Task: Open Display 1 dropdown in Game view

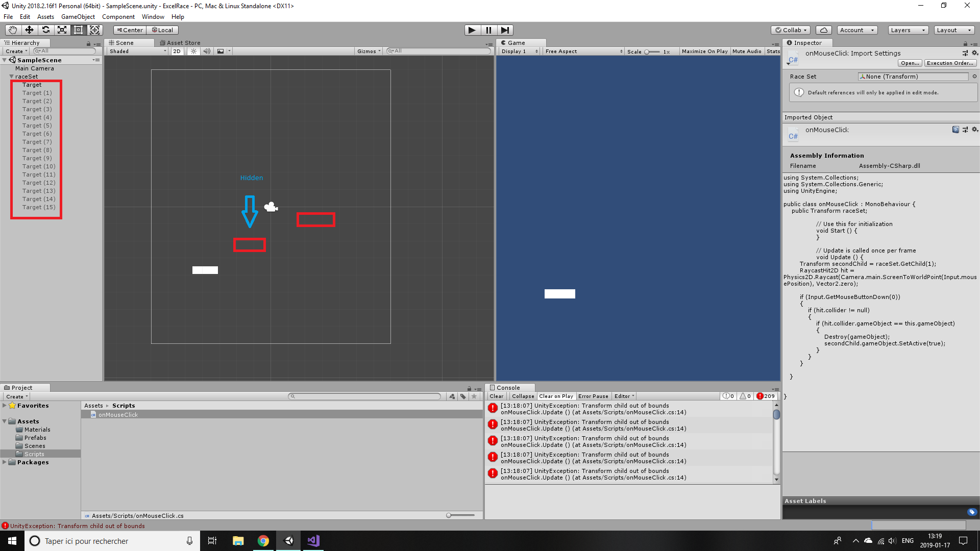Action: tap(519, 51)
